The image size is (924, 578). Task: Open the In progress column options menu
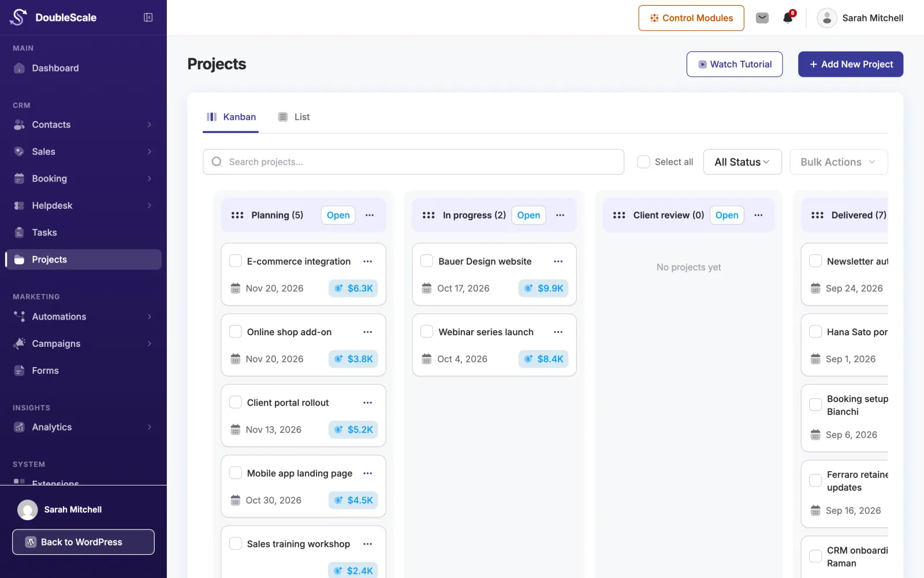point(560,215)
